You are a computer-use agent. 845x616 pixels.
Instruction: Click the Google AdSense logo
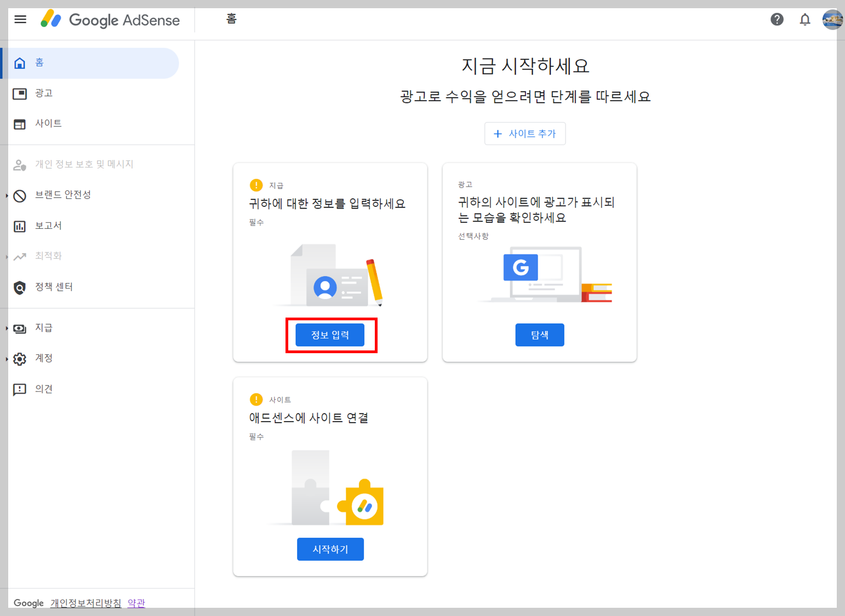[x=110, y=20]
